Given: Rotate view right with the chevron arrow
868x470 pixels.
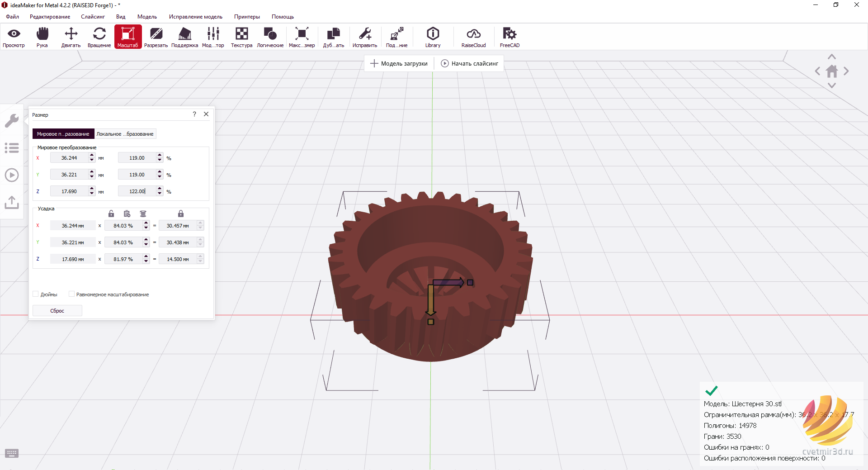Looking at the screenshot, I should (x=846, y=71).
